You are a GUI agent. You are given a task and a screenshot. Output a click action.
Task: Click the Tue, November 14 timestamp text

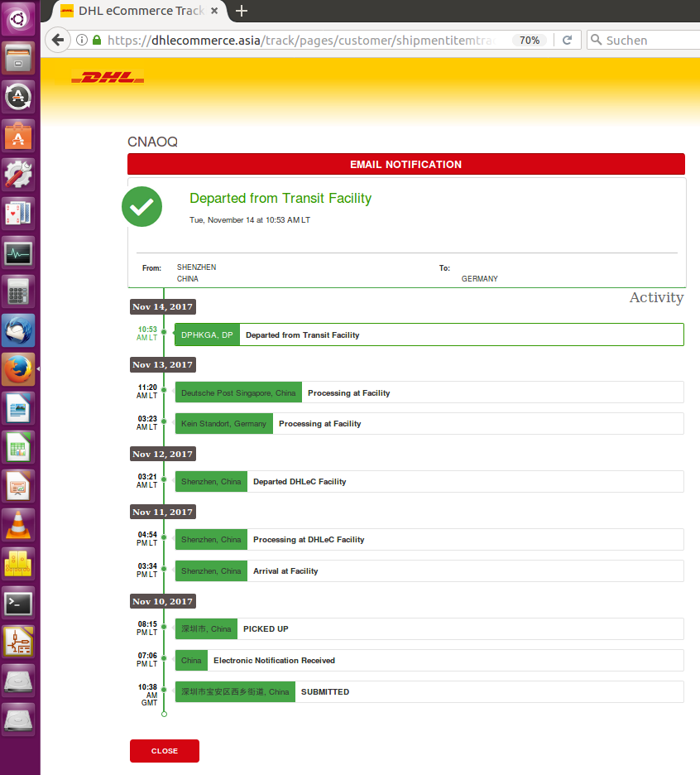pos(250,220)
